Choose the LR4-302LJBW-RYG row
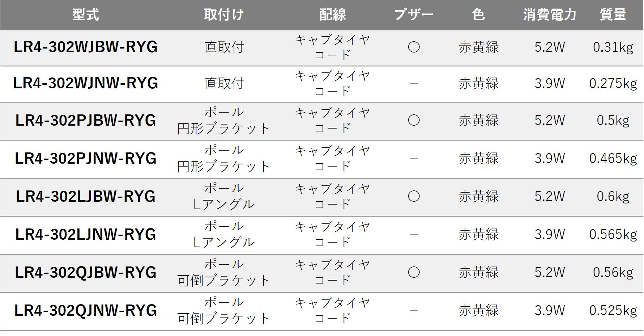644x336 pixels. 86,197
